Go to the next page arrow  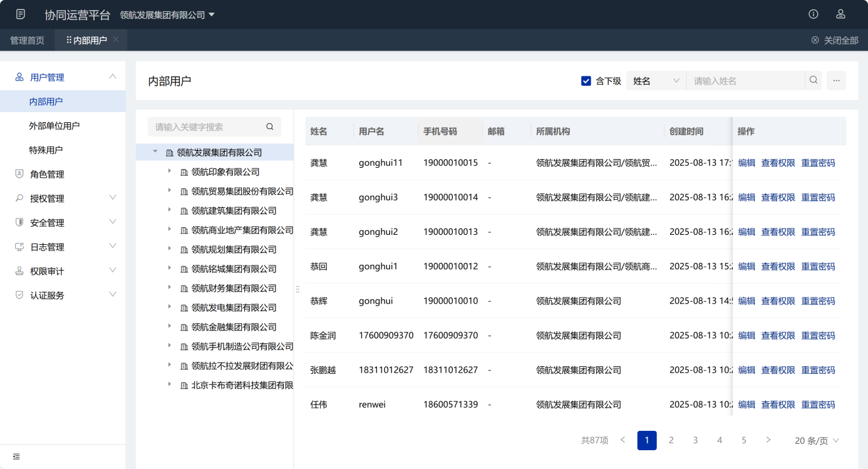(x=768, y=440)
